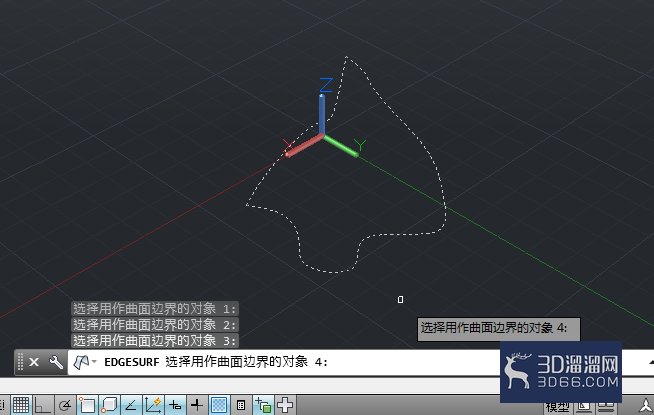The width and height of the screenshot is (654, 415).
Task: Toggle Transparency display checkered icon
Action: 219,405
